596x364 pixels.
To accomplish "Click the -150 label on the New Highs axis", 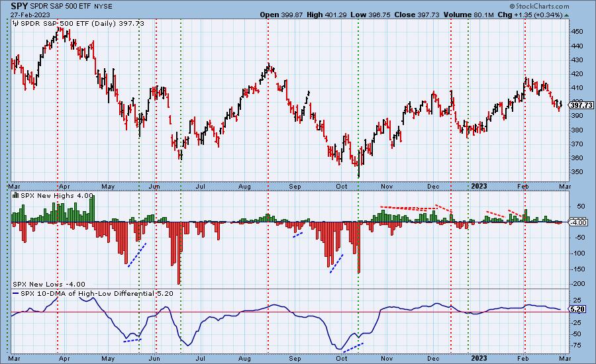I will pos(577,269).
